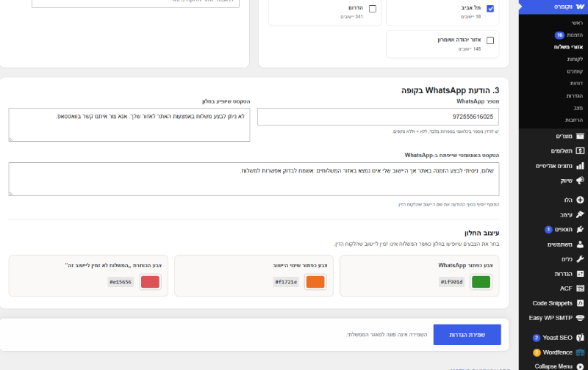588x370 pixels.
Task: Click the Wordfence orange notification badge
Action: pos(537,352)
